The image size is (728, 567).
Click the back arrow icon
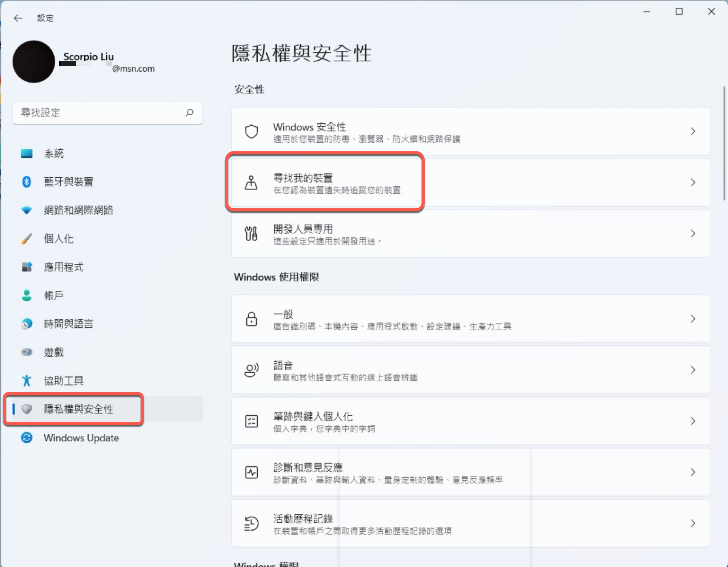click(18, 18)
